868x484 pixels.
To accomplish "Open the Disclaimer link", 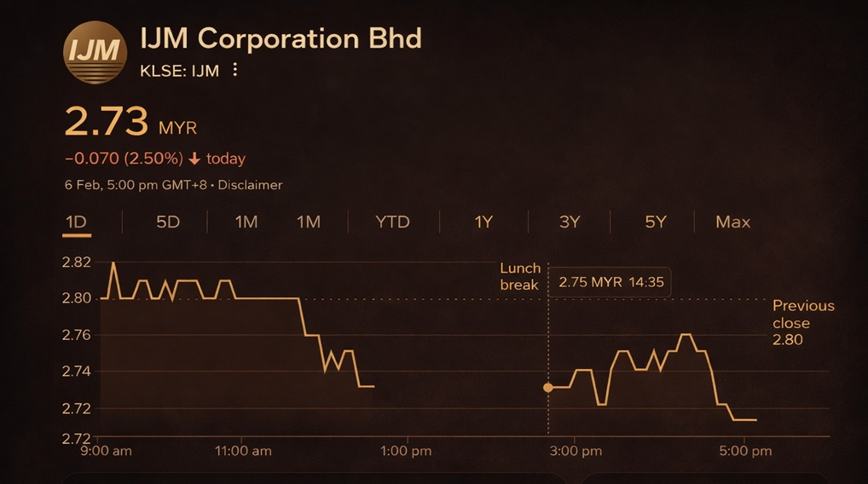I will click(250, 185).
